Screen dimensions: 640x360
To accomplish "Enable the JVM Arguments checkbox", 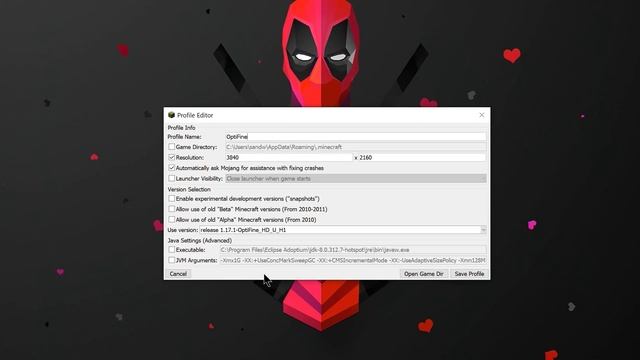I will pos(171,260).
